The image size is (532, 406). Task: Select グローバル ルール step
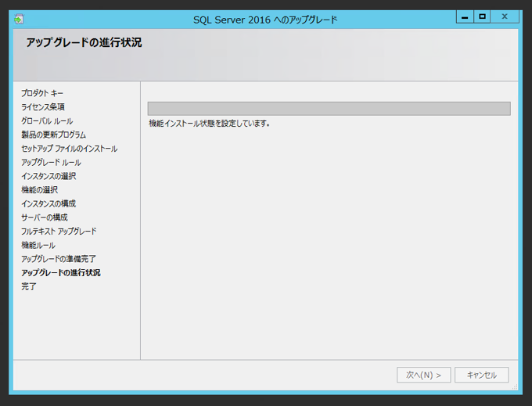[x=47, y=121]
